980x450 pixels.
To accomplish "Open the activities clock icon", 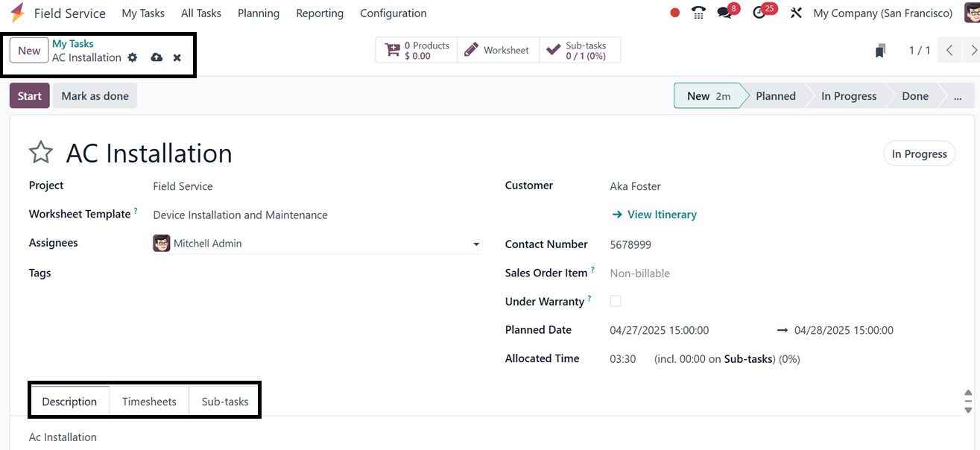I will [760, 13].
